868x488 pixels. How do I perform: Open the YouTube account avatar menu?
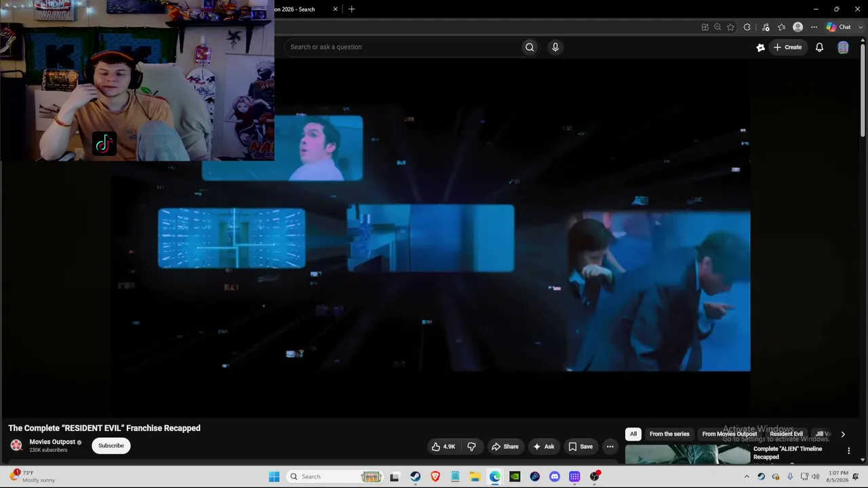point(843,47)
